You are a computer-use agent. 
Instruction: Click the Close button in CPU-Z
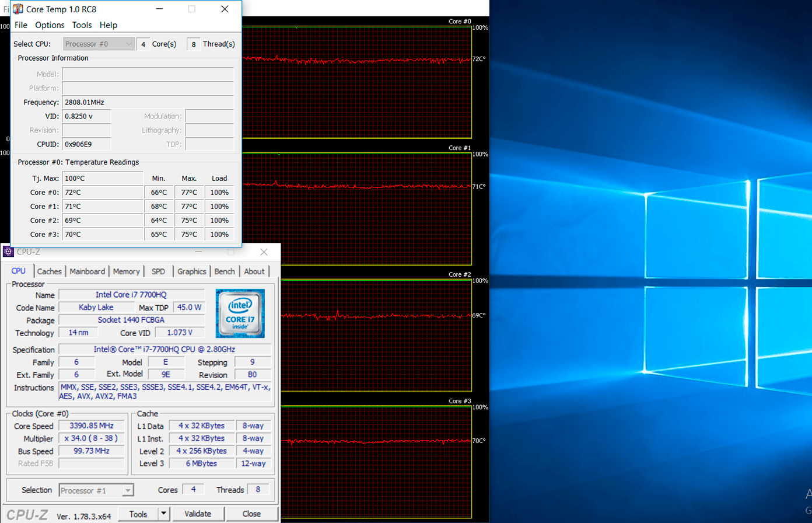click(252, 514)
